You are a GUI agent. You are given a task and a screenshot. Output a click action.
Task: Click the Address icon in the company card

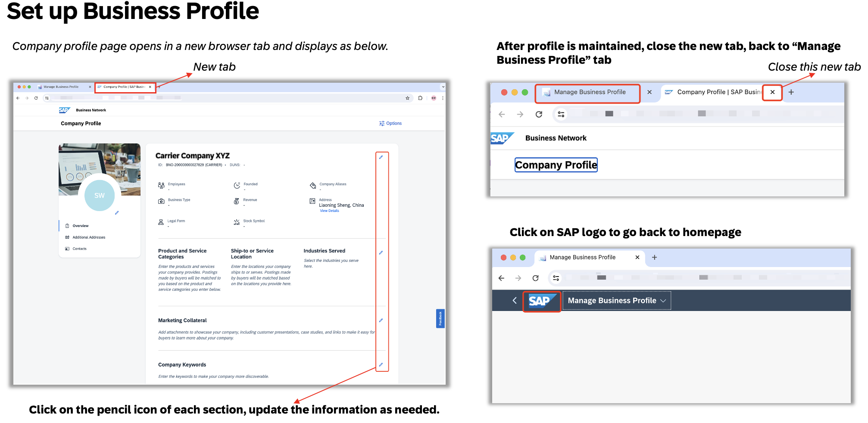312,201
